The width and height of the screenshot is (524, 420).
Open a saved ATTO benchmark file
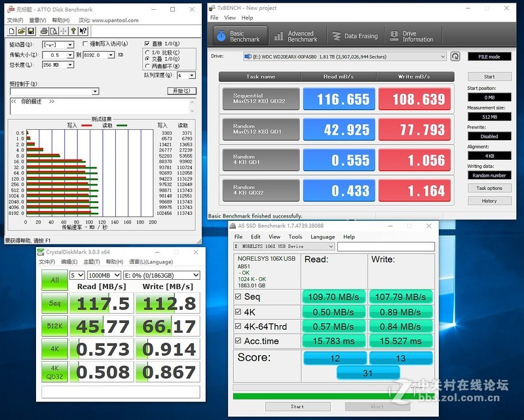click(22, 30)
